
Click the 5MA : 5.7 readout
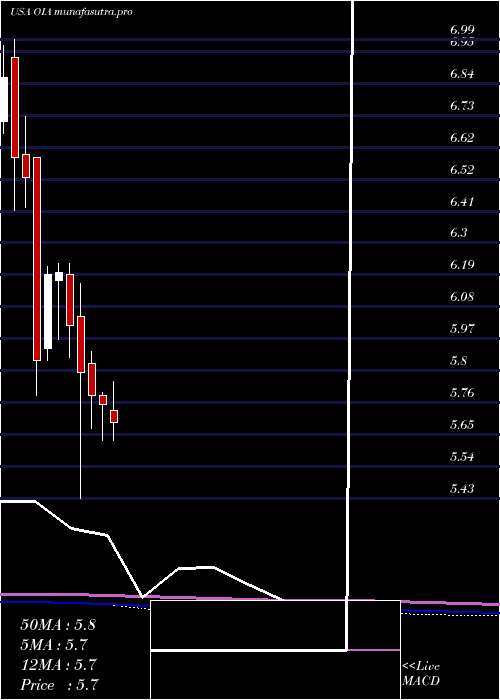54,645
